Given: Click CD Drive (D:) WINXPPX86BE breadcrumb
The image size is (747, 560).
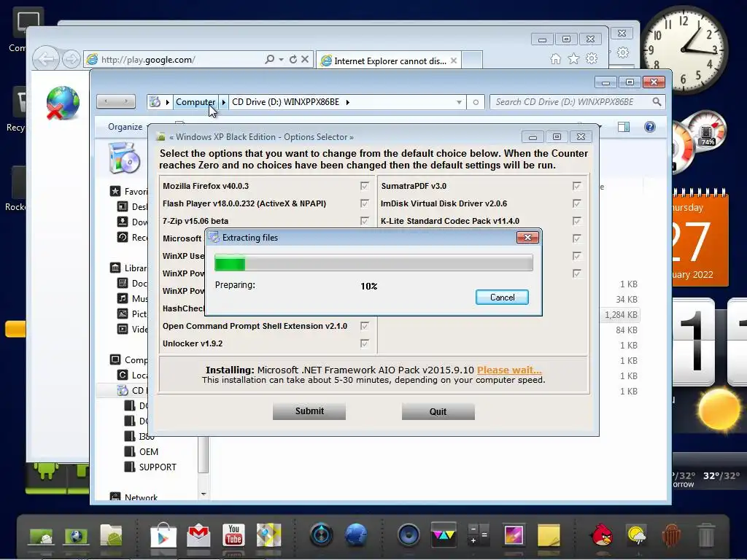Looking at the screenshot, I should click(286, 102).
